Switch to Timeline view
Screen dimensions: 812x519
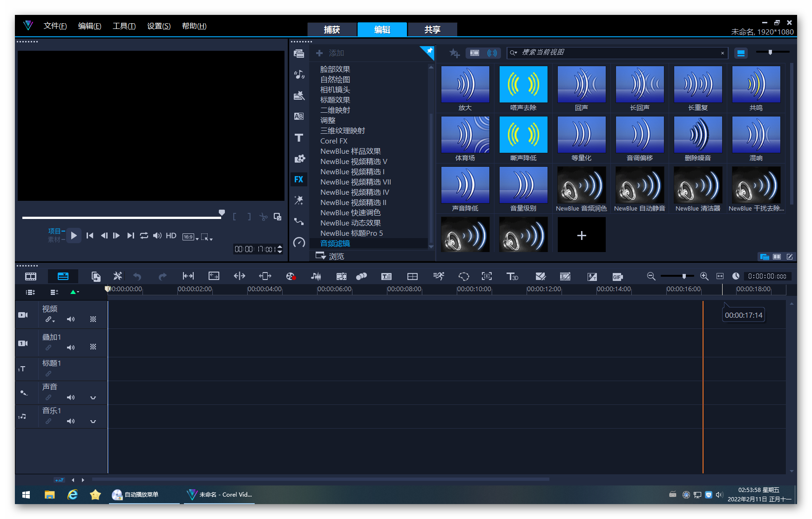63,276
